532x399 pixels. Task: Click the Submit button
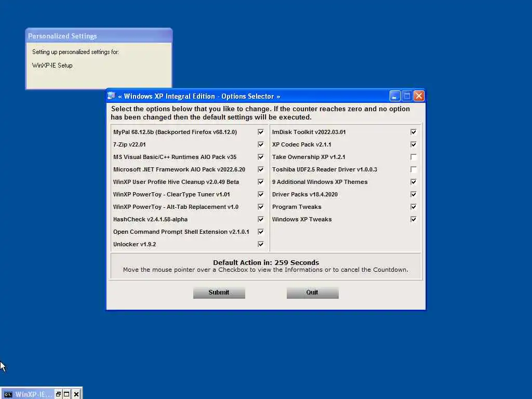click(x=219, y=292)
